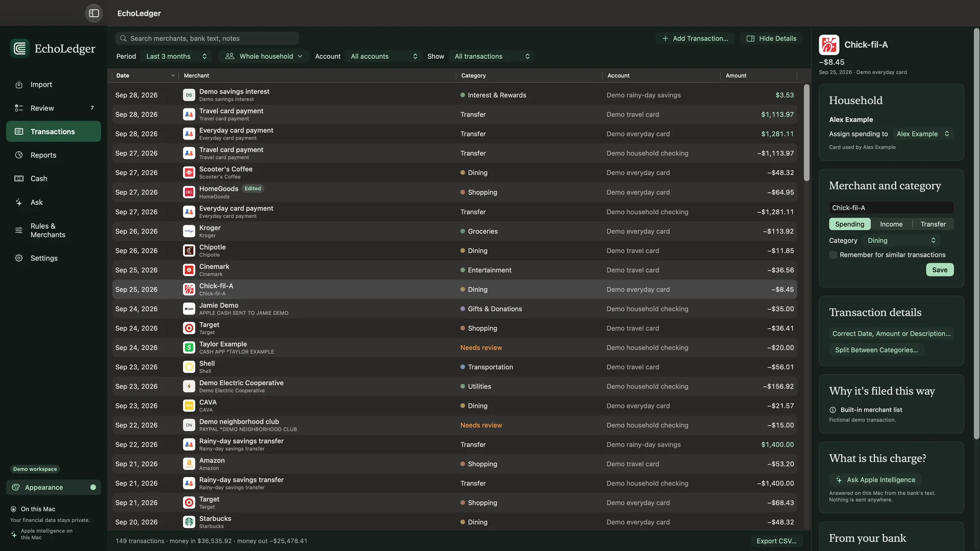Open the Category Dining dropdown
980x551 pixels.
tap(902, 240)
